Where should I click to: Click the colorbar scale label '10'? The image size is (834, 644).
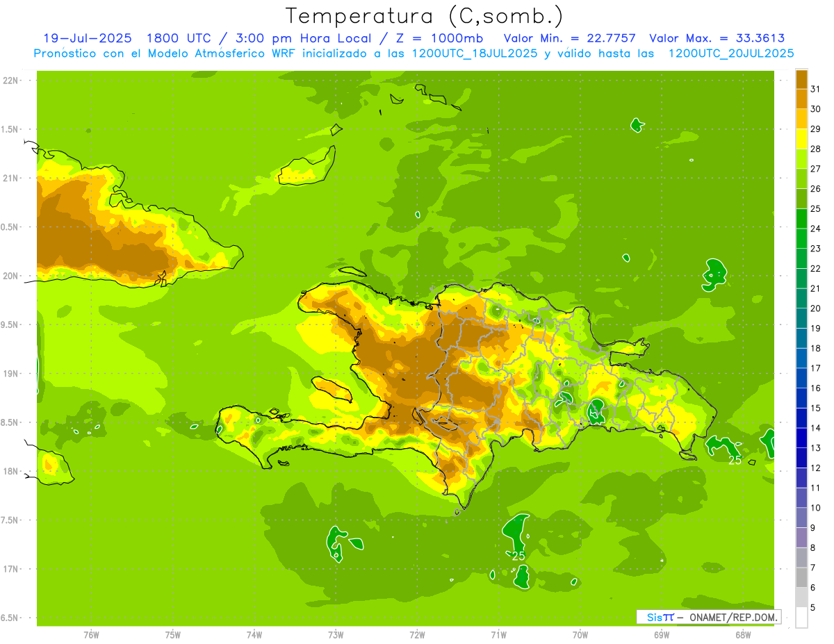point(816,508)
